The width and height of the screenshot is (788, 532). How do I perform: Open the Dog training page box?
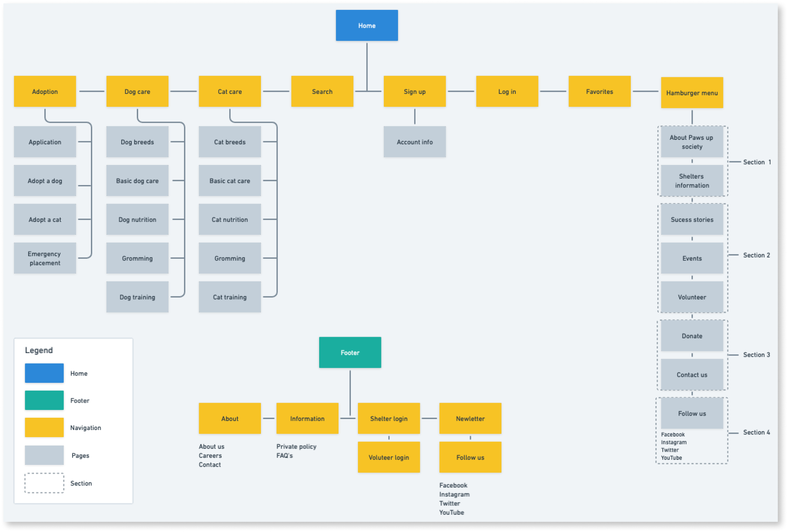137,297
